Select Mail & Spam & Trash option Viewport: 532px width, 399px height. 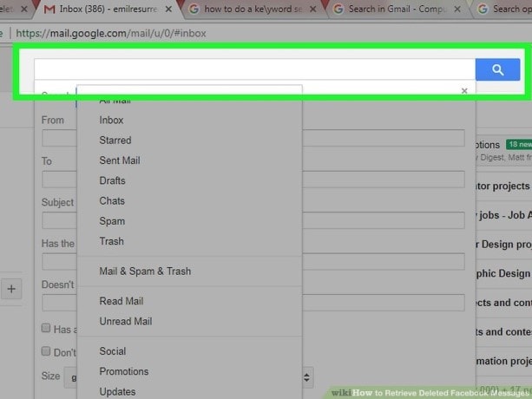click(x=145, y=271)
